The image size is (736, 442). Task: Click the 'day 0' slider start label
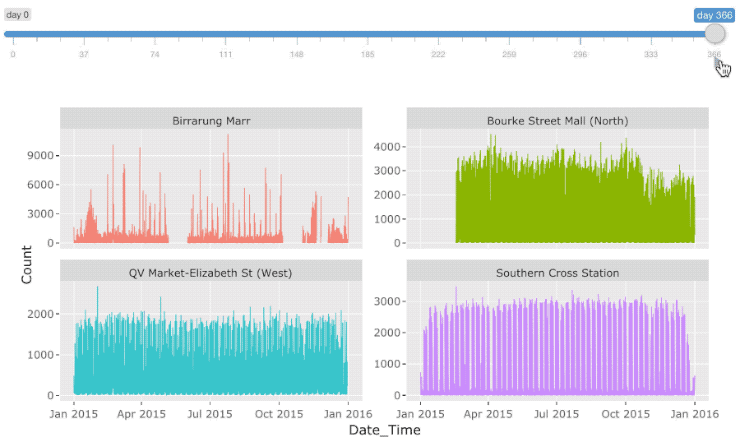coord(18,15)
